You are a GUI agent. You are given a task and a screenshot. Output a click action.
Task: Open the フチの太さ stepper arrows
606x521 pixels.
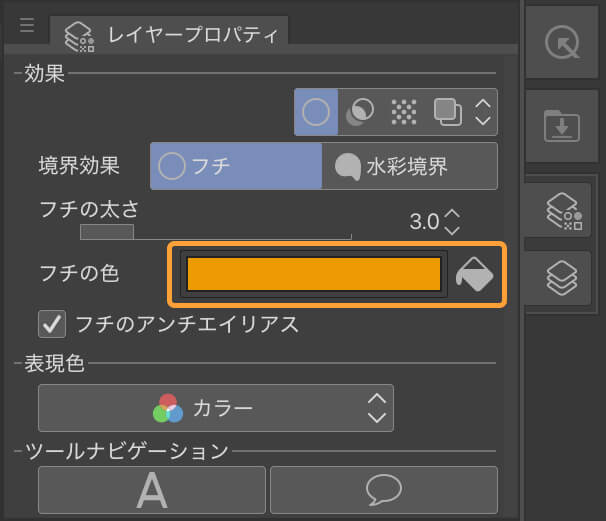[452, 222]
